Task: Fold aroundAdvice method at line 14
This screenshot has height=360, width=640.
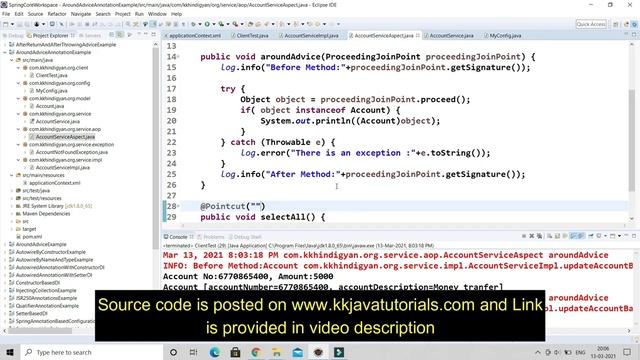Action: click(178, 57)
